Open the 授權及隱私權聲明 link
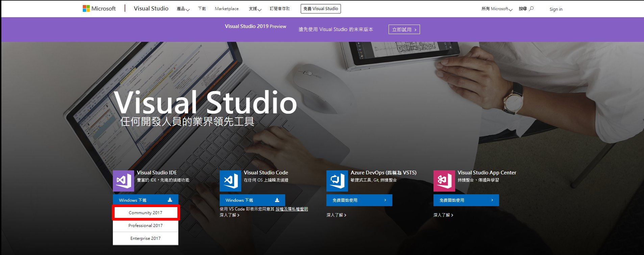The height and width of the screenshot is (255, 644). [292, 209]
